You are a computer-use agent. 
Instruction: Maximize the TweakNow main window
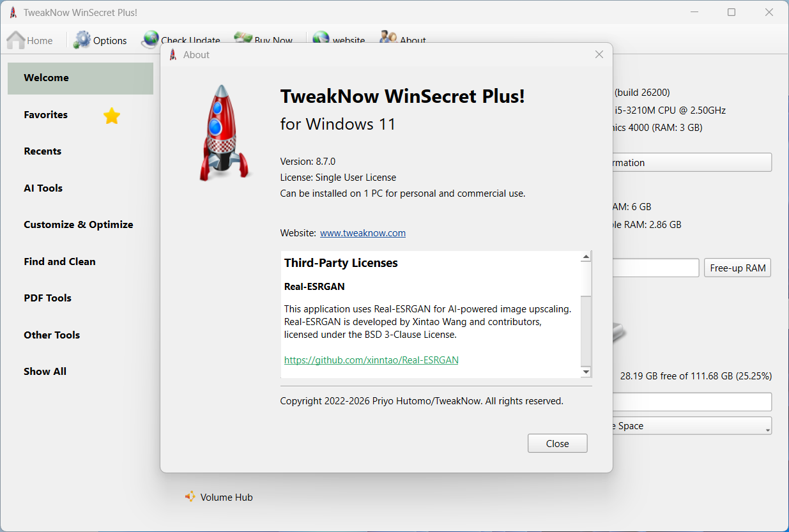732,12
